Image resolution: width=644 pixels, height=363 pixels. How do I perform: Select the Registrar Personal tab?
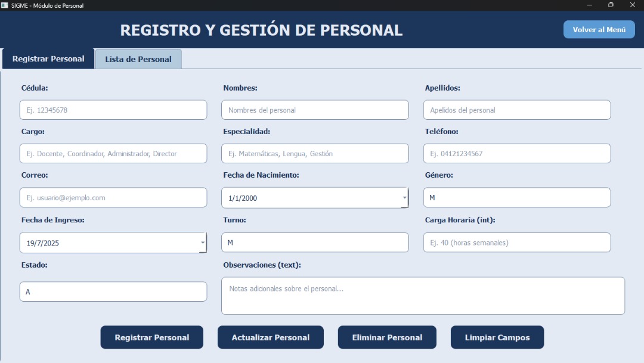click(x=48, y=59)
